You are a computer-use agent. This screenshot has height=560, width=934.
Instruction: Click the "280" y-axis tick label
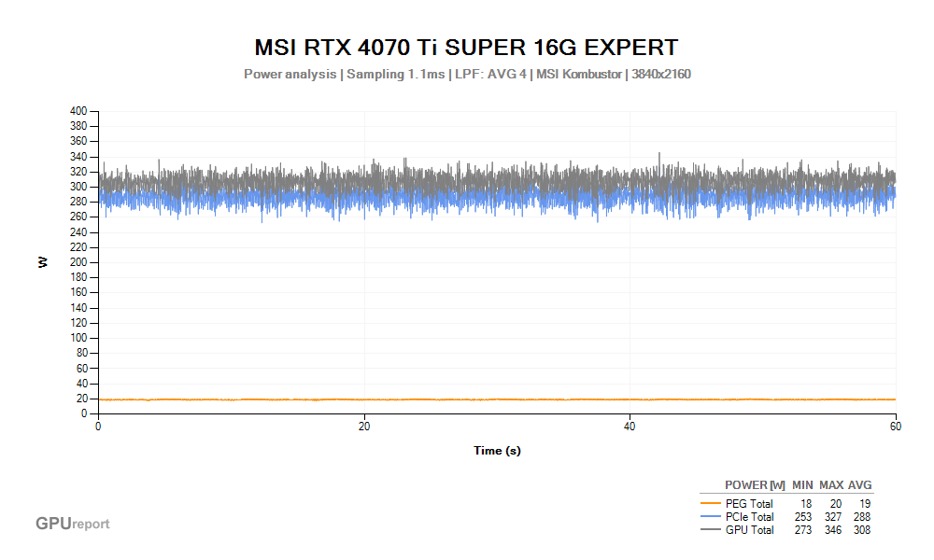point(78,202)
